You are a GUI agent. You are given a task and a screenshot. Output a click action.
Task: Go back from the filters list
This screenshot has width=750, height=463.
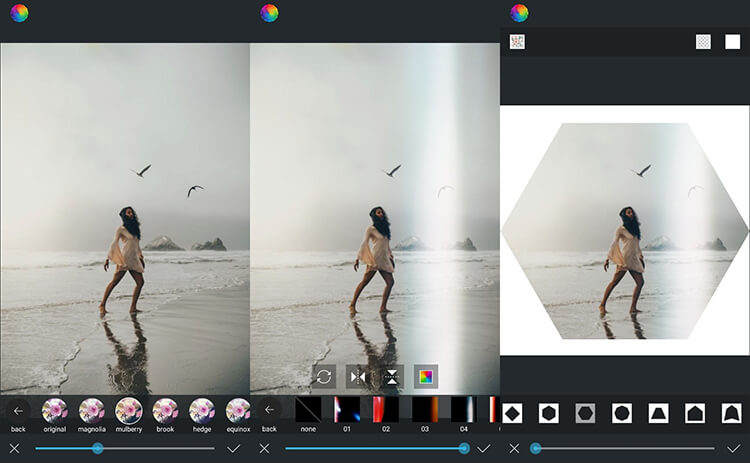click(x=18, y=410)
